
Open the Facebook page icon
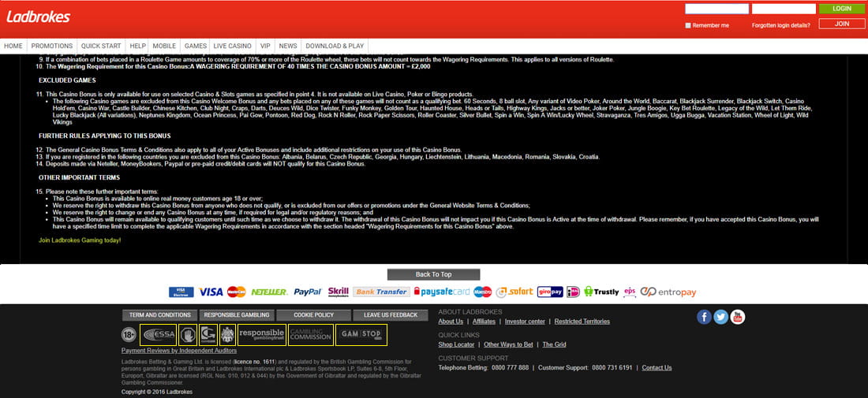click(704, 317)
